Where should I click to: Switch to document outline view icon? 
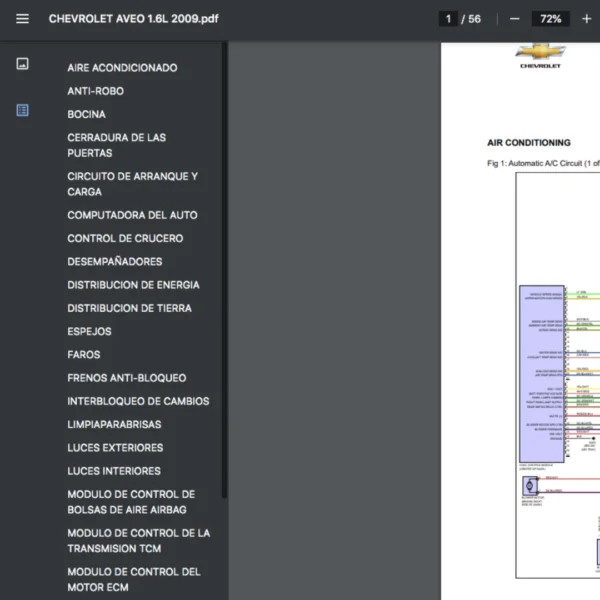pyautogui.click(x=22, y=110)
